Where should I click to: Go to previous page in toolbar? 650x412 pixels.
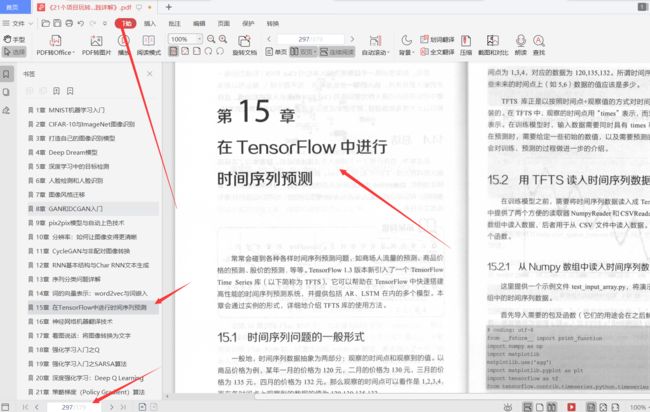tap(269, 39)
